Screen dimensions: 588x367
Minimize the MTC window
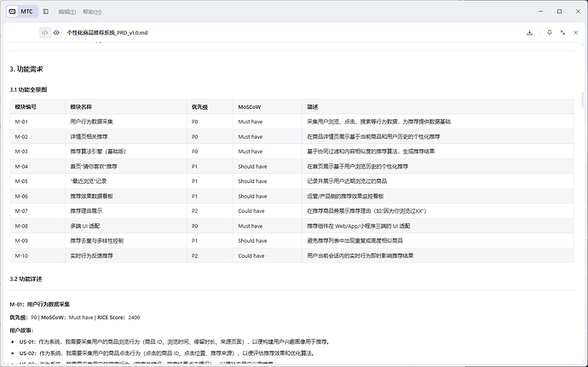541,12
